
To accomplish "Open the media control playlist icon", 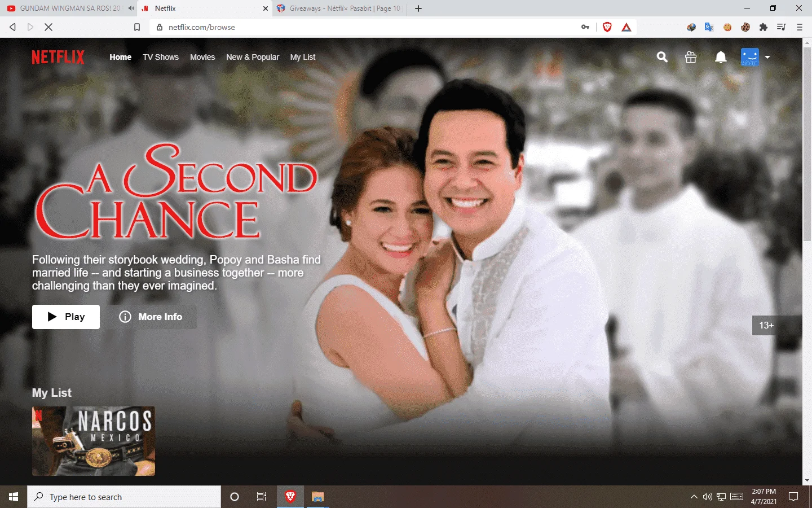I will coord(782,27).
